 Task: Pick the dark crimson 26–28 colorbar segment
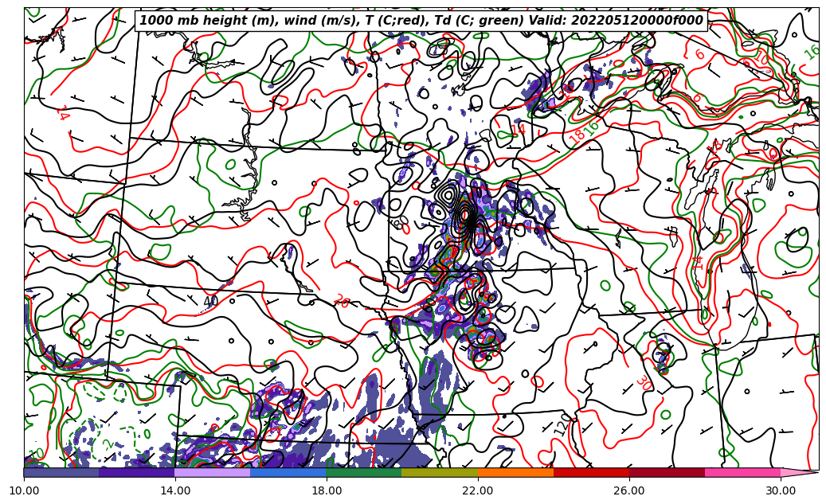pos(667,472)
